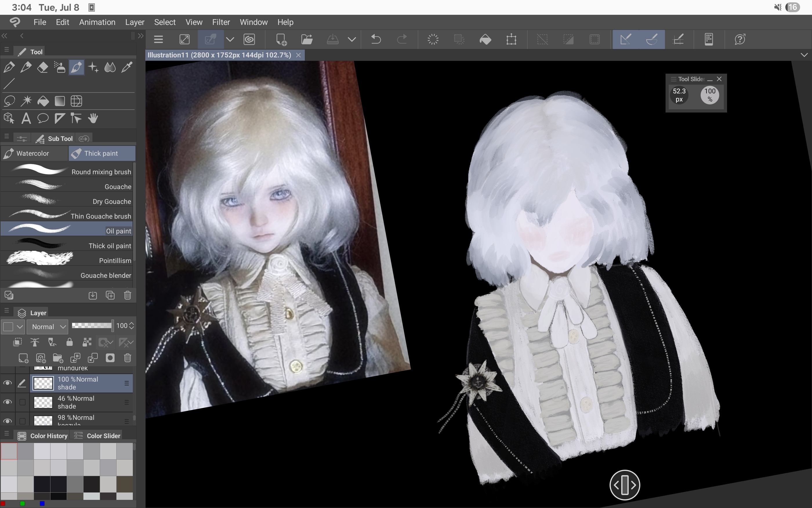Screen dimensions: 812x508
Task: Collapse left palette dock double arrow
Action: coord(4,36)
